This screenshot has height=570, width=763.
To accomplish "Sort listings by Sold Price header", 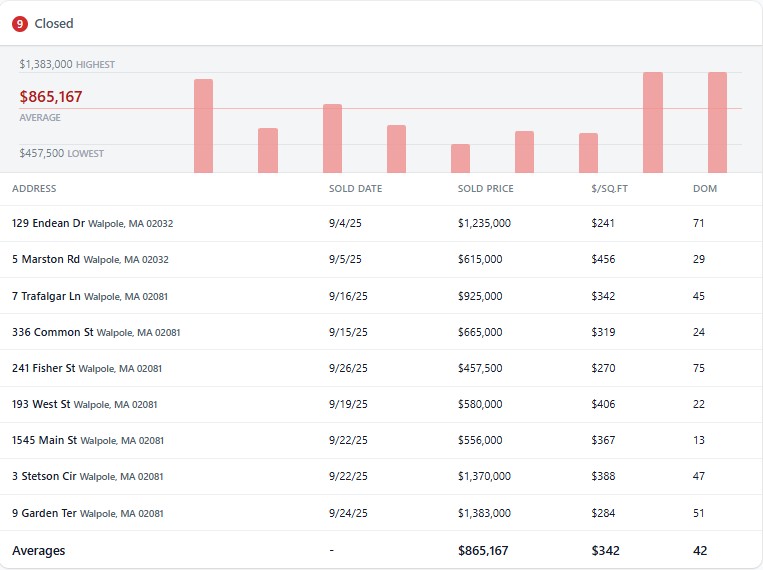I will click(x=485, y=189).
